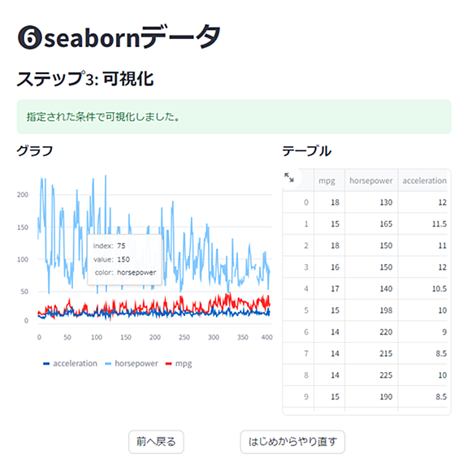This screenshot has width=476, height=476.
Task: Click the acceleration blue legend marker
Action: coord(46,364)
